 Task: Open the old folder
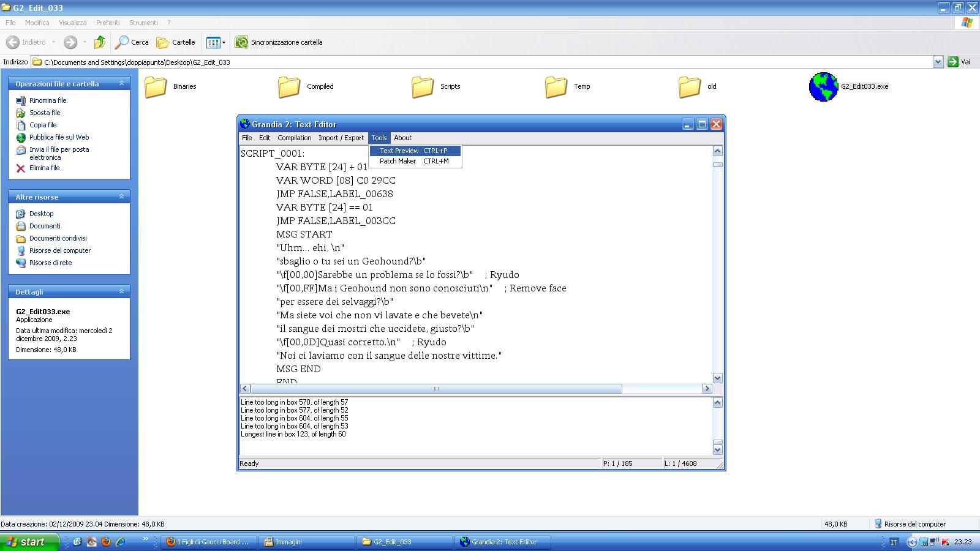click(690, 87)
